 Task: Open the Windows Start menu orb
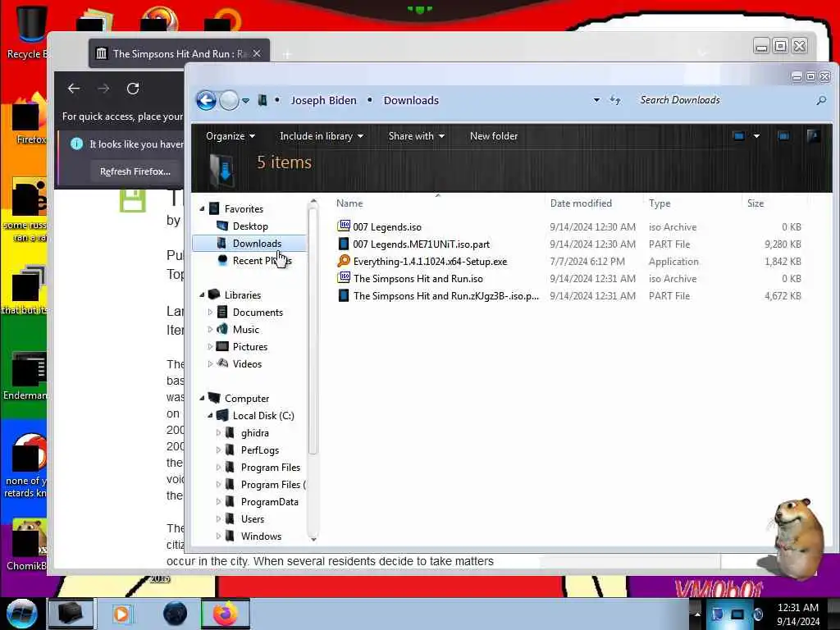22,614
